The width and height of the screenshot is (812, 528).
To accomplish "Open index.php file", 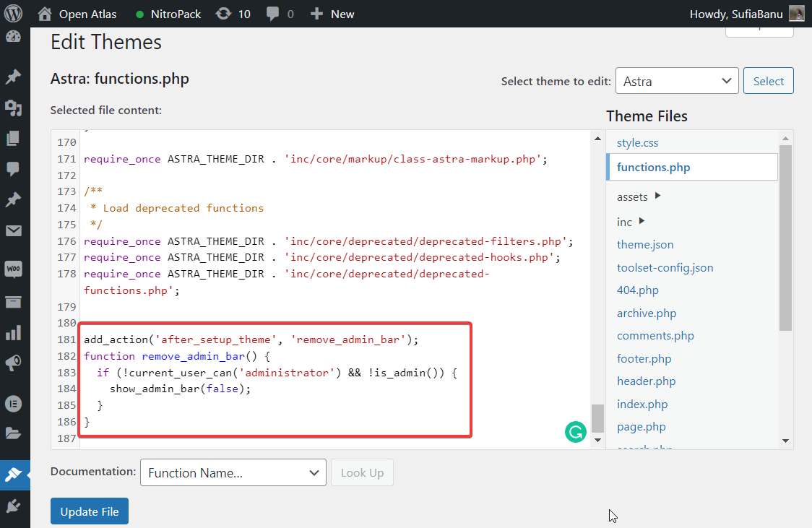I will click(x=642, y=404).
